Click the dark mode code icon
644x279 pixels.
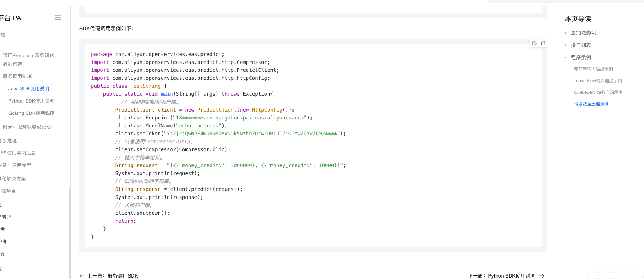click(x=534, y=43)
